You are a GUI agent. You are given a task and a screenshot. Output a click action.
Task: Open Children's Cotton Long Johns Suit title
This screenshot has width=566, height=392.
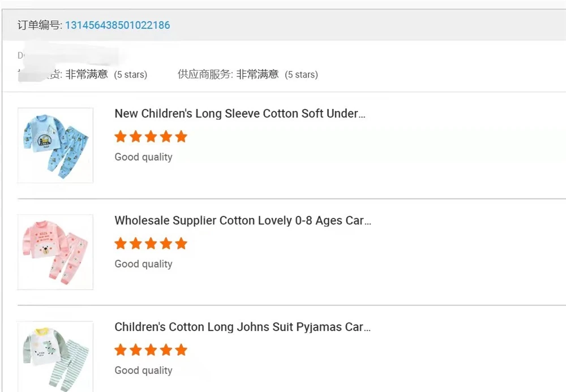coord(242,327)
